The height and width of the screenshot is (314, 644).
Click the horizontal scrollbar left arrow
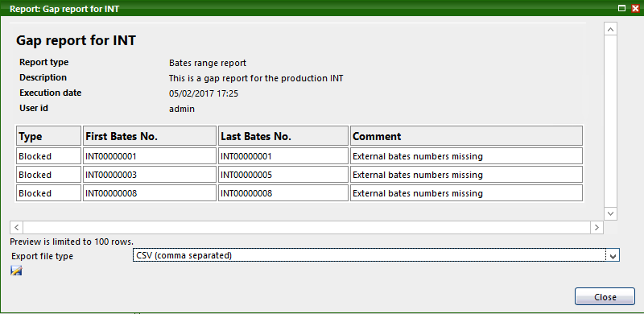point(16,227)
